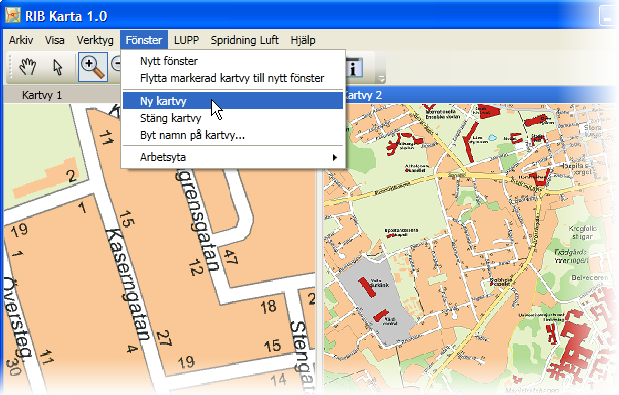Open the Verktyg menu
This screenshot has width=619, height=395.
point(95,40)
